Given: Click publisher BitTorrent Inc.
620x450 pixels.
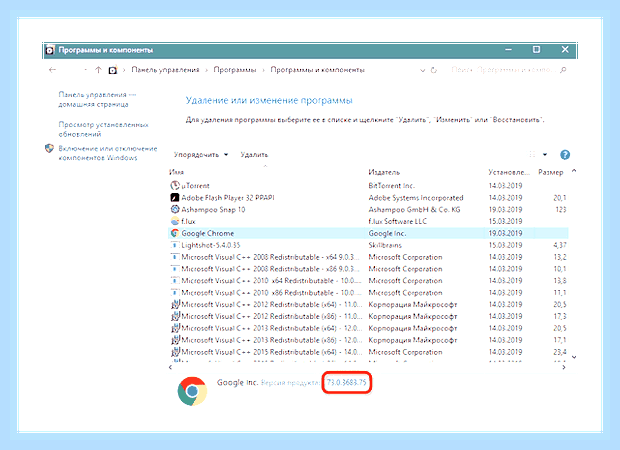Looking at the screenshot, I should pos(391,185).
